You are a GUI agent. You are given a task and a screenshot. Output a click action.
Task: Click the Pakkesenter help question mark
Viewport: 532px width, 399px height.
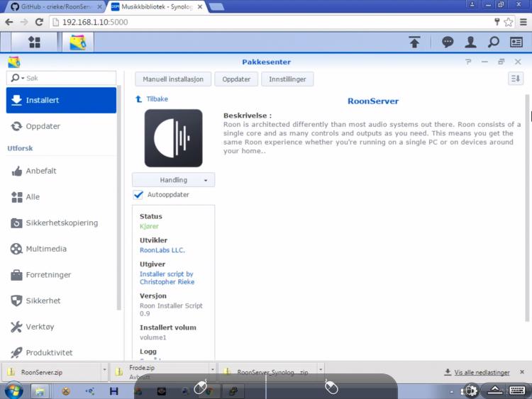tap(468, 62)
